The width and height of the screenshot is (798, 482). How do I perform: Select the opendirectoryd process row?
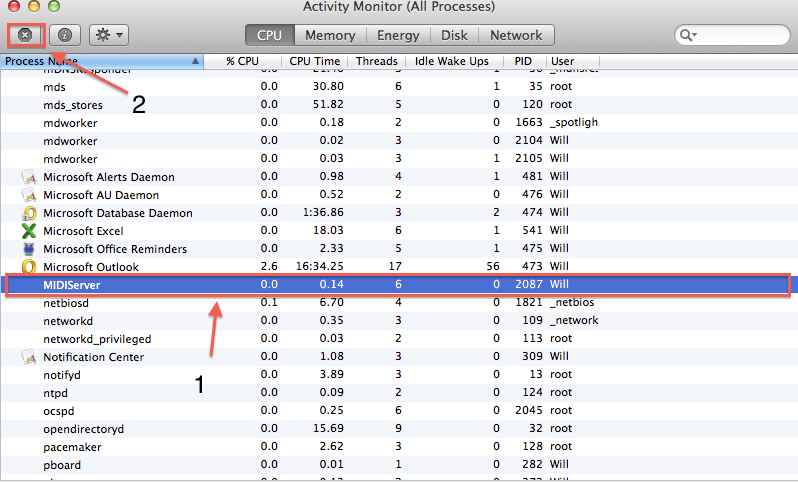point(300,429)
